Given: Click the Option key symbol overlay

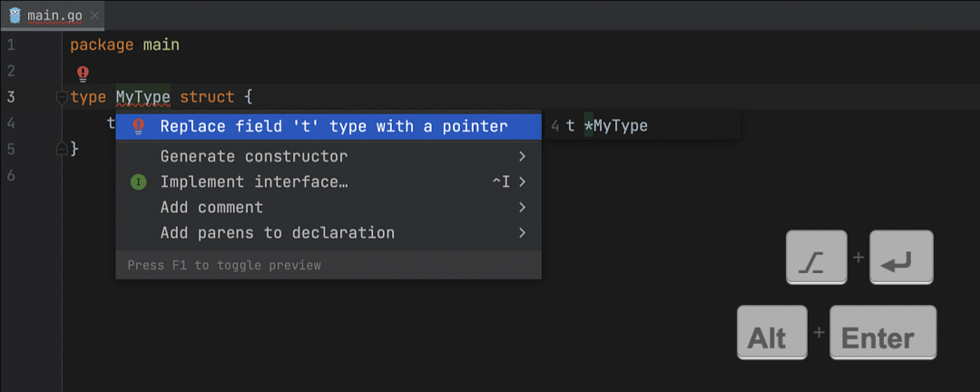Looking at the screenshot, I should point(816,258).
